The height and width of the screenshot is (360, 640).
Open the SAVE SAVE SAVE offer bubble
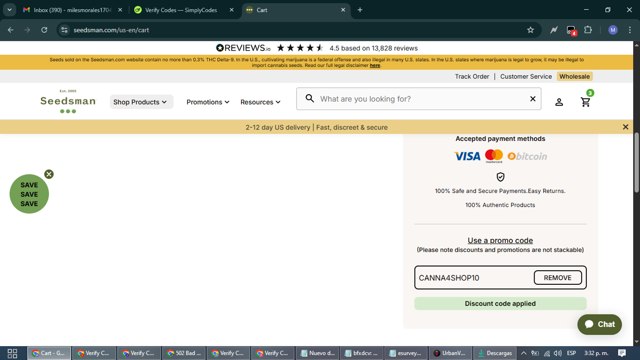point(29,194)
